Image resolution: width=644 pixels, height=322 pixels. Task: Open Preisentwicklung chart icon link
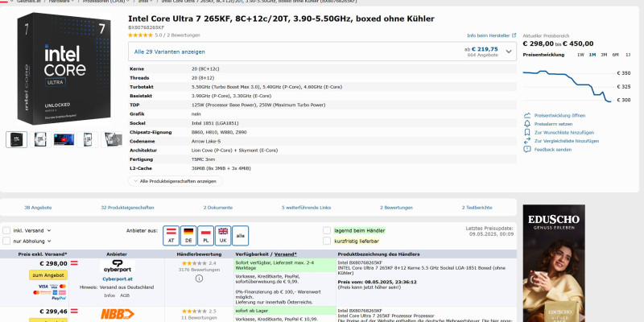[x=527, y=115]
